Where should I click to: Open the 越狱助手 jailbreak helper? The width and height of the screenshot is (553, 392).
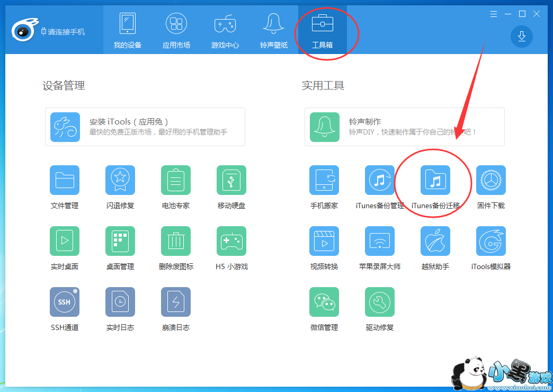(435, 241)
